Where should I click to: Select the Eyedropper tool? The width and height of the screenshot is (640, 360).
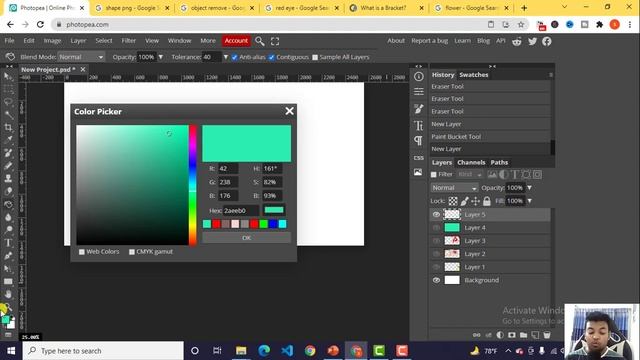[x=8, y=140]
